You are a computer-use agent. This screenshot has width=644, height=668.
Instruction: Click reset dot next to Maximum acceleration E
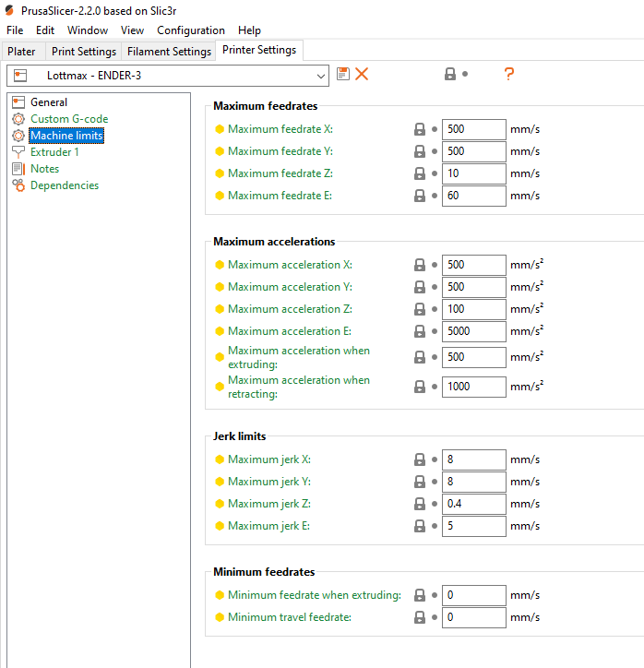(x=435, y=331)
